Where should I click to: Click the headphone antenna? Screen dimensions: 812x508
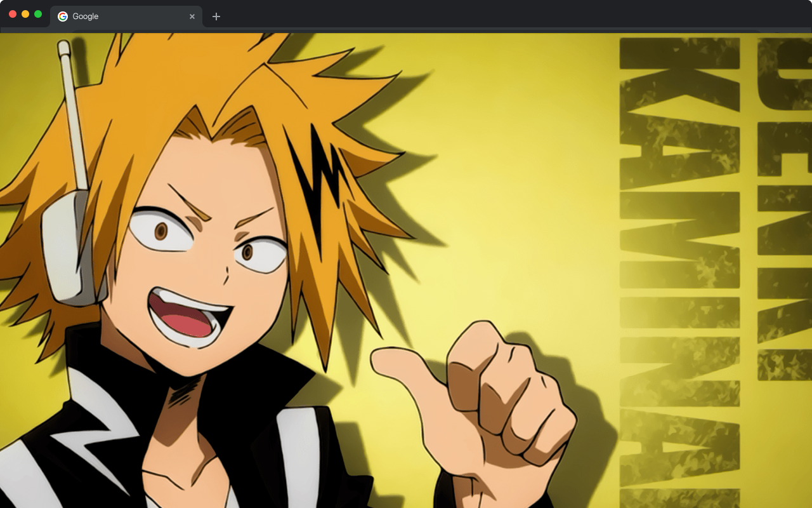[x=75, y=114]
